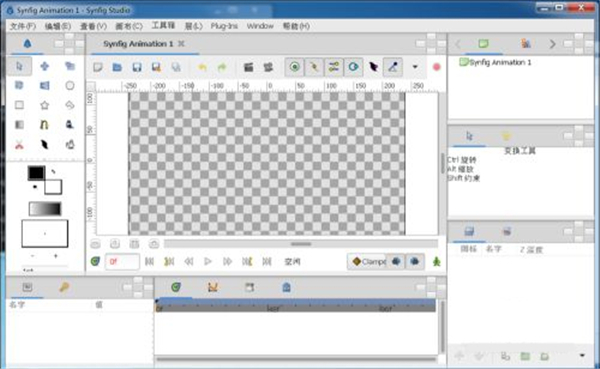Open the 文件(F) menu
The width and height of the screenshot is (600, 369).
point(23,26)
